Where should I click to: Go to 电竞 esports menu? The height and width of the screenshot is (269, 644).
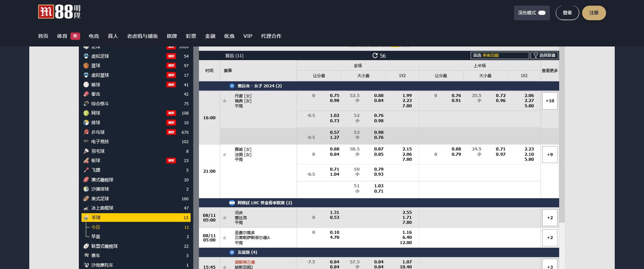click(x=94, y=36)
